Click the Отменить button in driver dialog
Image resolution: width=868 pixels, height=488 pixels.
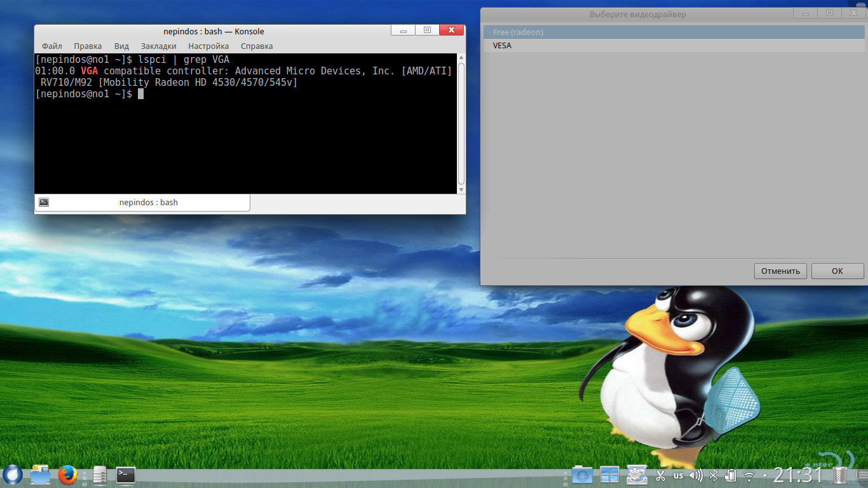pyautogui.click(x=780, y=271)
